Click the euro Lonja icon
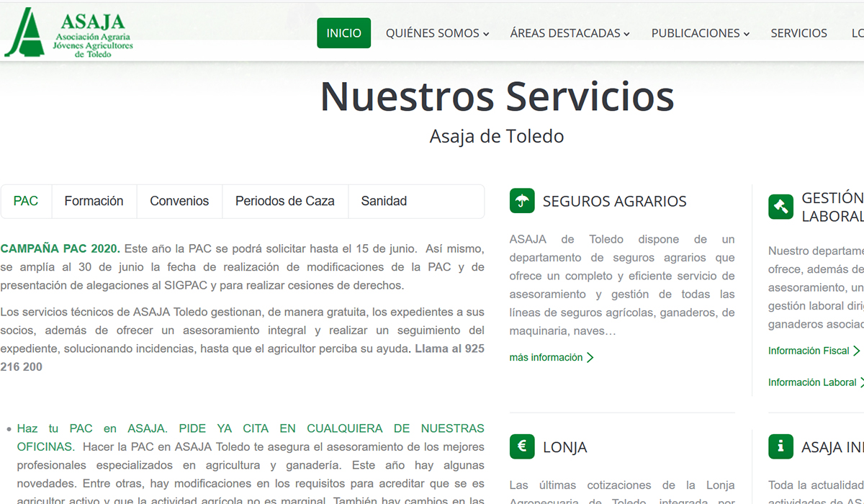 [x=522, y=446]
